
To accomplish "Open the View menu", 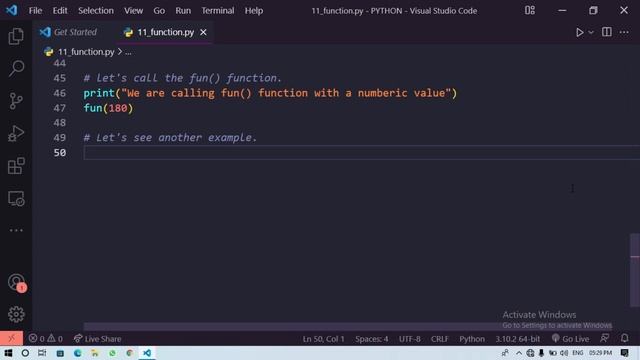I will (x=133, y=11).
